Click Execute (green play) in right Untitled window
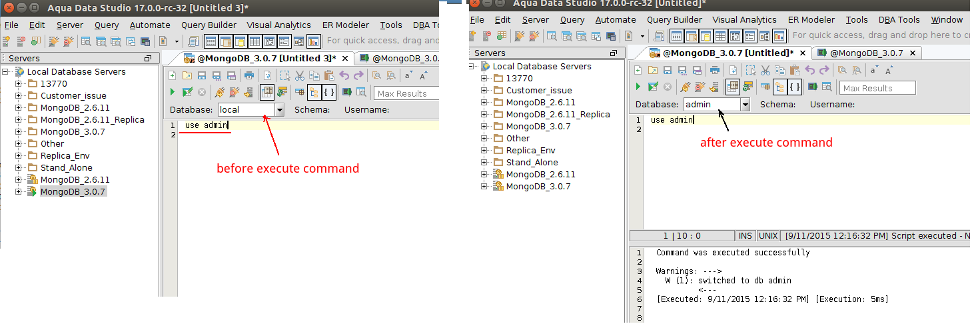The height and width of the screenshot is (330, 980). tap(638, 87)
